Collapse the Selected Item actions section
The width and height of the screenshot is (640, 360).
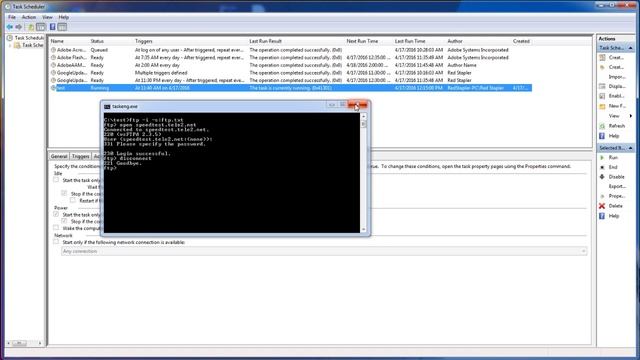click(x=630, y=148)
